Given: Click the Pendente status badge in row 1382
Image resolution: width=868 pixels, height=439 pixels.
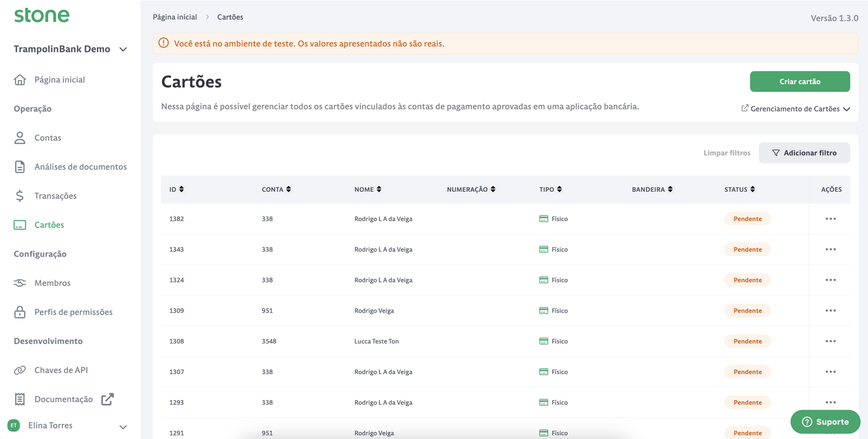Looking at the screenshot, I should click(748, 219).
